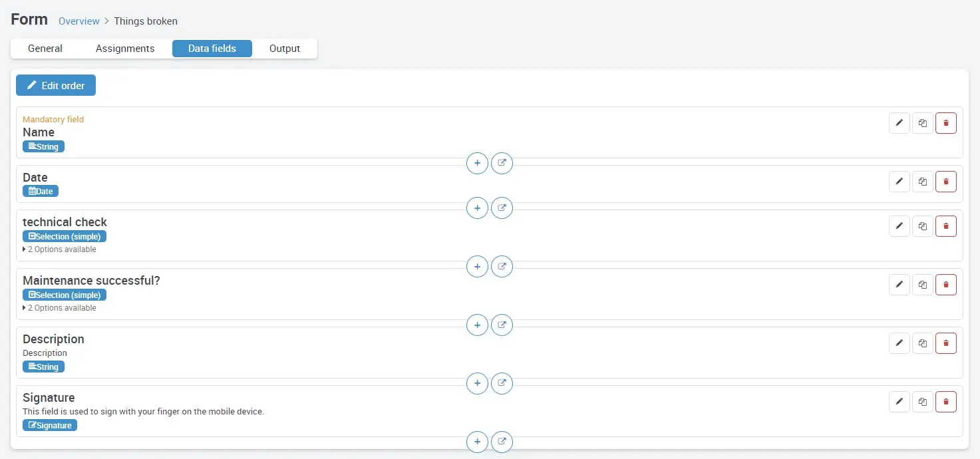Add new field below Name using plus icon
Screen dimensions: 980x459
477,163
